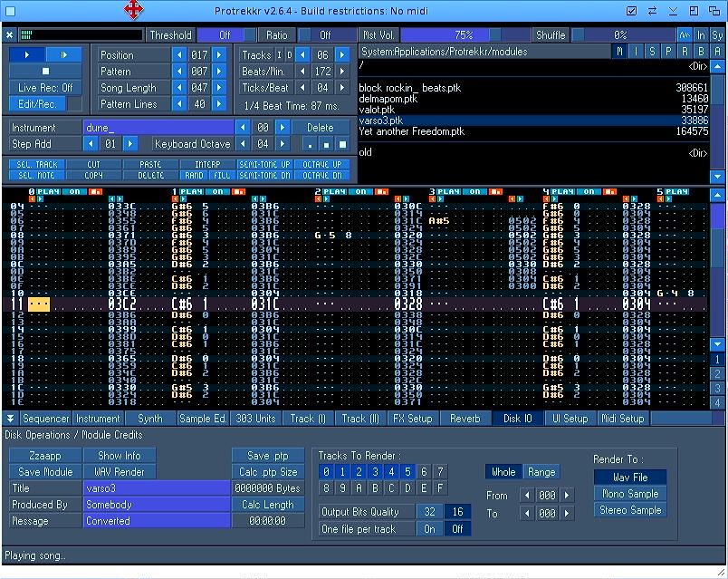
Task: Decrease Pattern Lines with left arrow
Action: [x=179, y=104]
